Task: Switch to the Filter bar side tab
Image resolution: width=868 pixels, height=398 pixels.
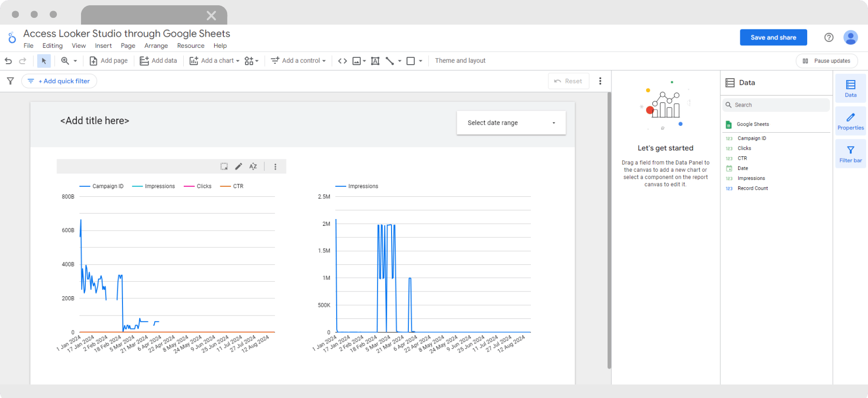Action: click(x=851, y=154)
